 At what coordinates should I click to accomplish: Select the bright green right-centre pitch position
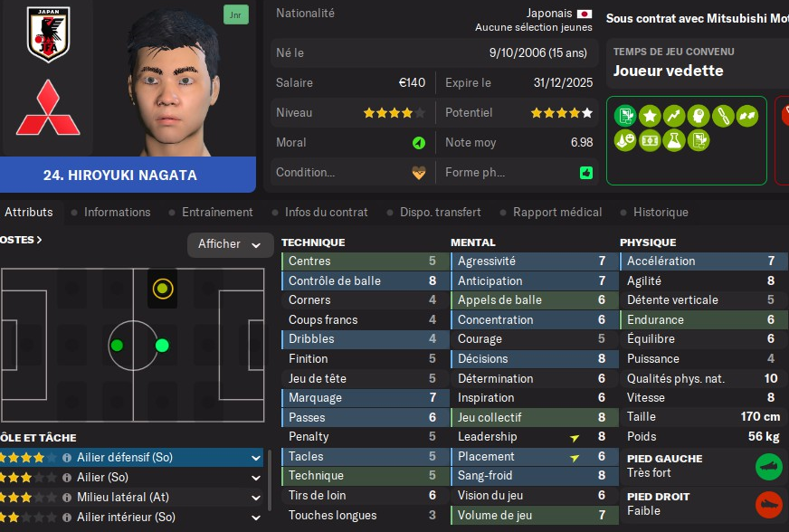[162, 345]
